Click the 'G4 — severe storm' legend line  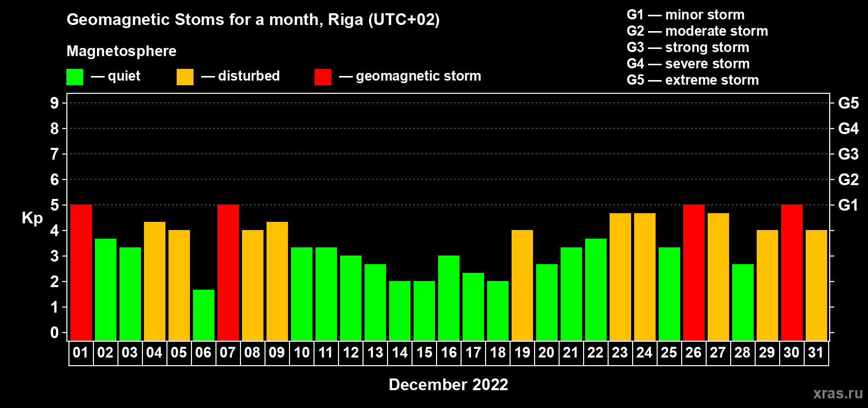[x=688, y=64]
